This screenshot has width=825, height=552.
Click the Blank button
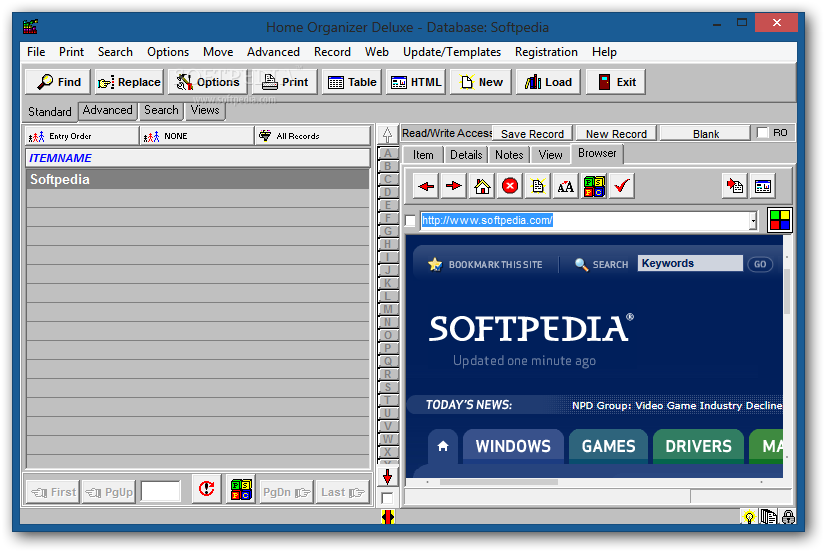coord(705,134)
